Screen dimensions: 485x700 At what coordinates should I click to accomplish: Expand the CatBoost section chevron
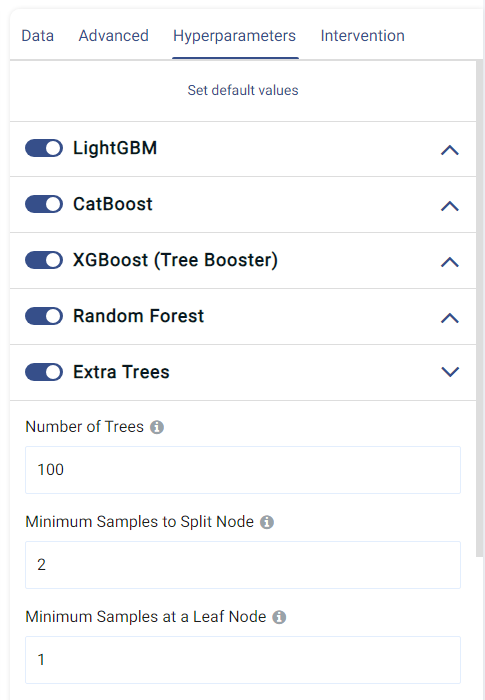coord(450,206)
